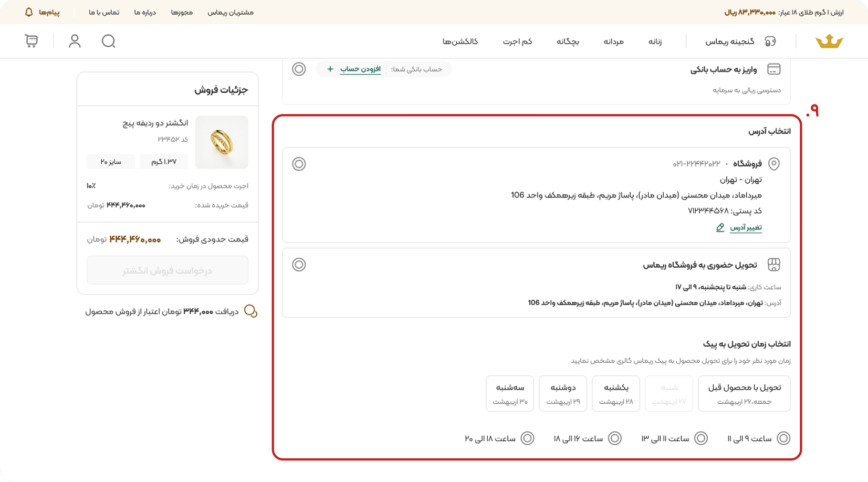Image resolution: width=868 pixels, height=482 pixels.
Task: Click the phone number ۰۲۱-۲۲۴۴۲۰۲۲
Action: click(697, 164)
